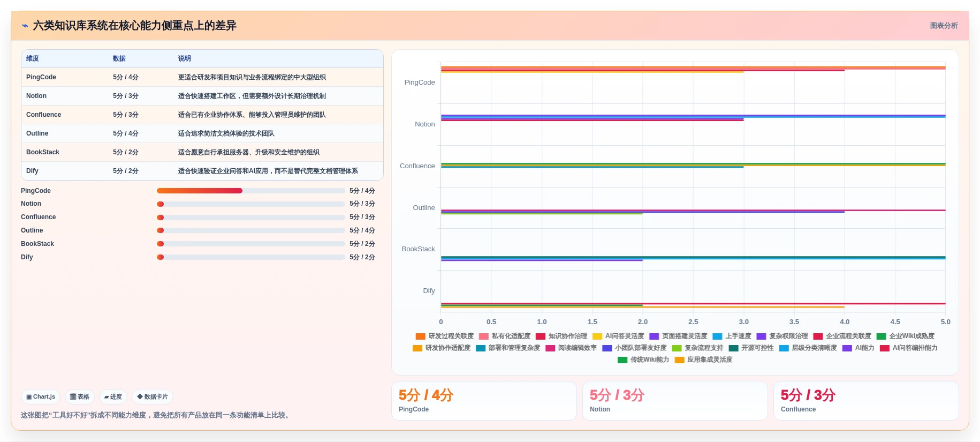Click the 层级分类清晰度 legend swatch
The height and width of the screenshot is (442, 980).
click(784, 348)
